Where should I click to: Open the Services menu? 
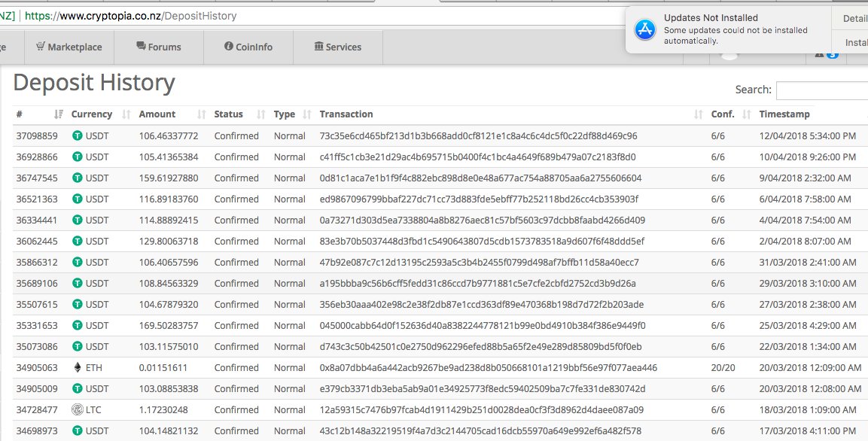click(x=338, y=47)
